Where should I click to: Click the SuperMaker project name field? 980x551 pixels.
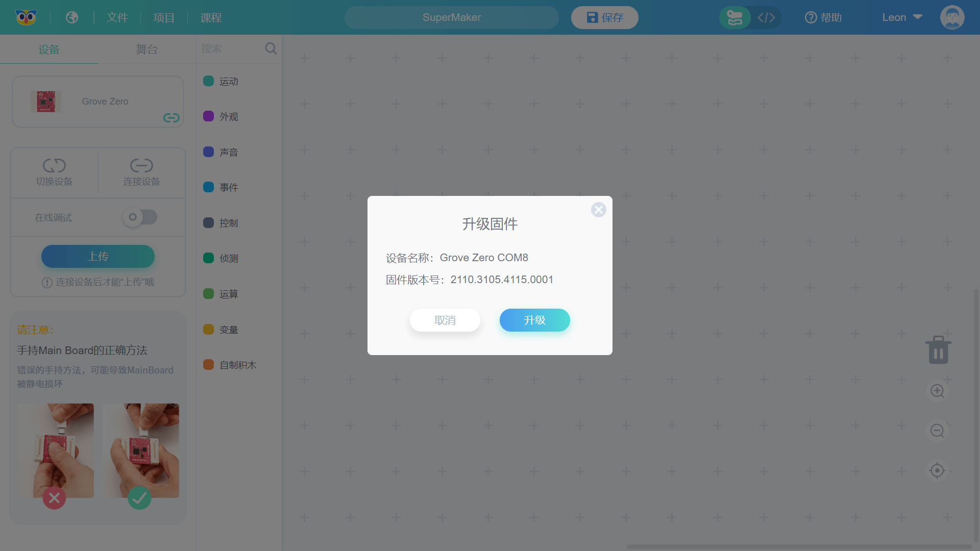(451, 17)
